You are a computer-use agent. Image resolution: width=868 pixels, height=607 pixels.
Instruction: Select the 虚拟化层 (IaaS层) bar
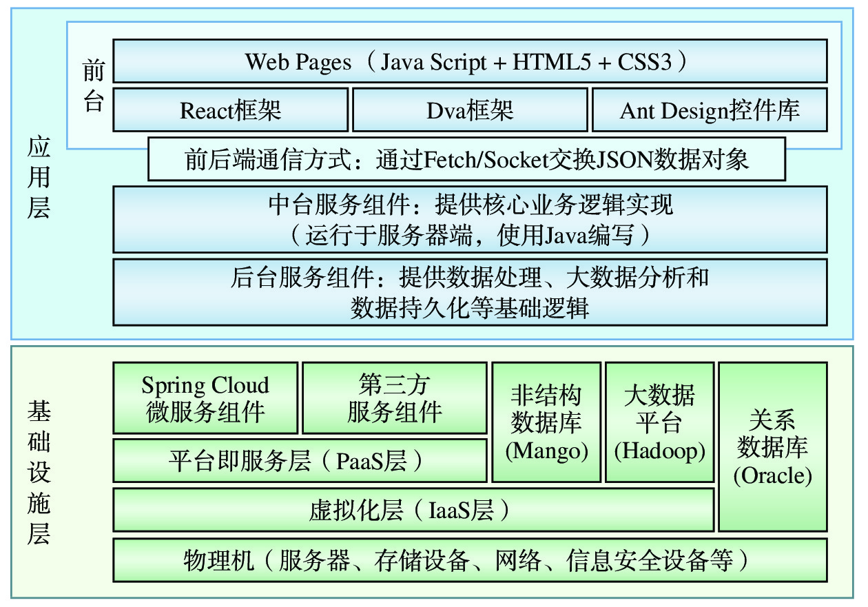click(413, 510)
